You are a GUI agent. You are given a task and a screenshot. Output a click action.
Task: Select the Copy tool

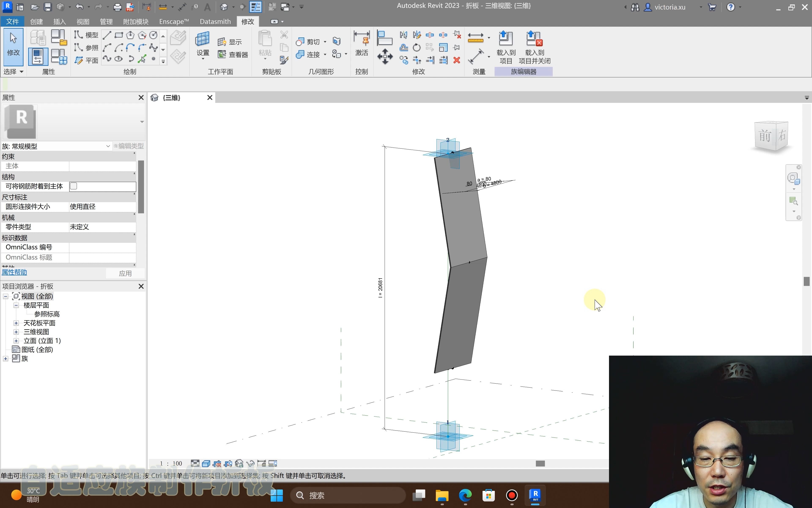tap(404, 60)
